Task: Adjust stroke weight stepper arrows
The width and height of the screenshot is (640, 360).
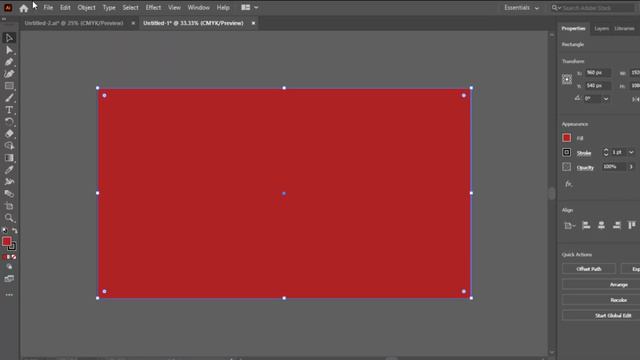Action: [x=606, y=152]
